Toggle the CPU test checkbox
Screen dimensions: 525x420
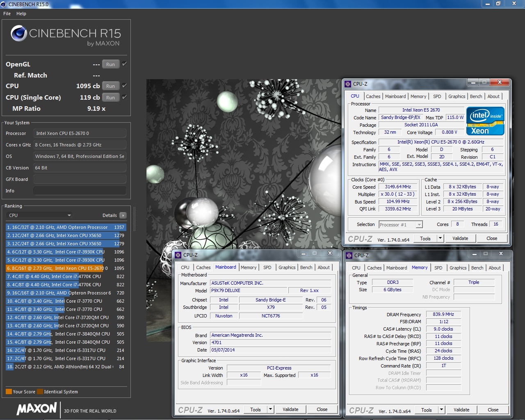[x=124, y=86]
